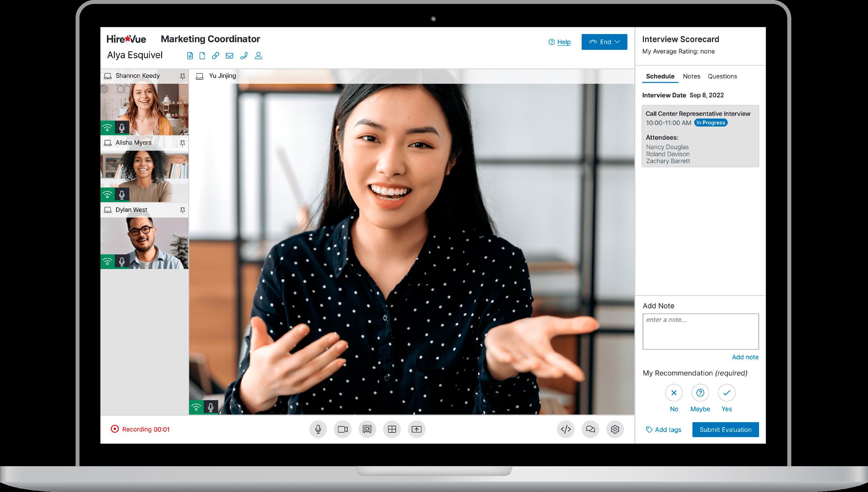Select Yes recommendation
Screen dimensions: 868x492
pos(726,393)
